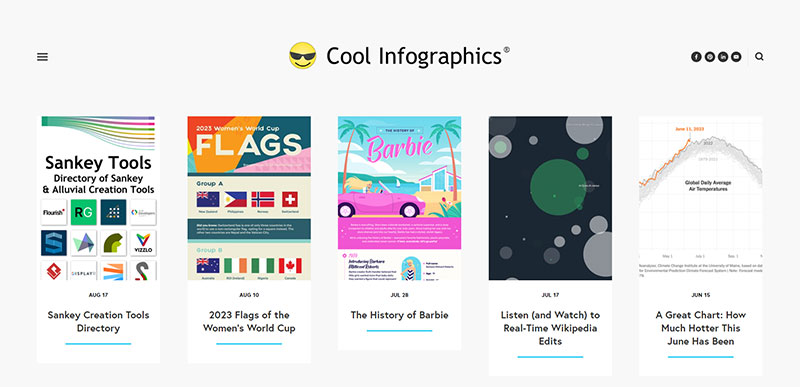Open Listen to Real-Time Wikipedia Edits post
This screenshot has width=800, height=387.
[x=550, y=328]
